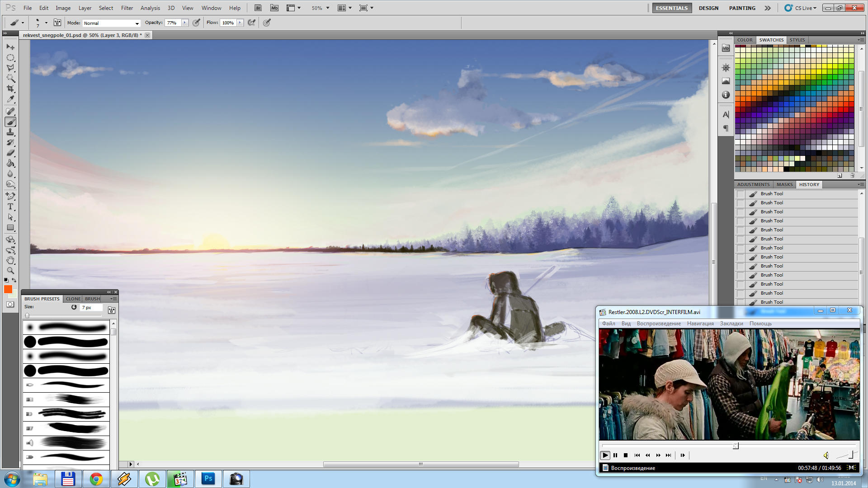
Task: Pause the video in media player
Action: (x=615, y=455)
